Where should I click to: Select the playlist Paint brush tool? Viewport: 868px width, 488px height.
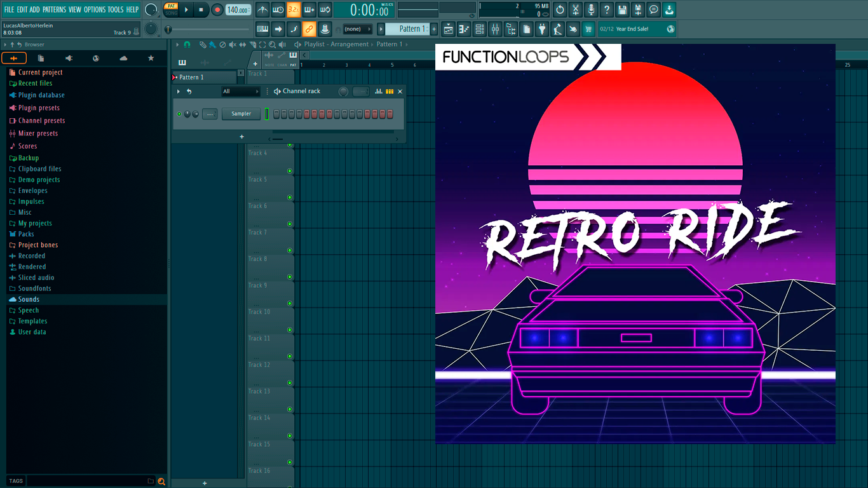212,44
